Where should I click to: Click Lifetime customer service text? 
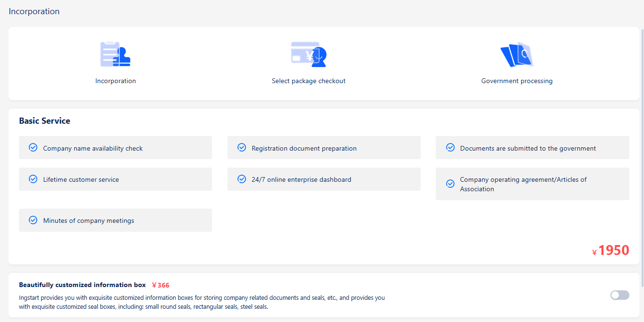[x=81, y=179]
